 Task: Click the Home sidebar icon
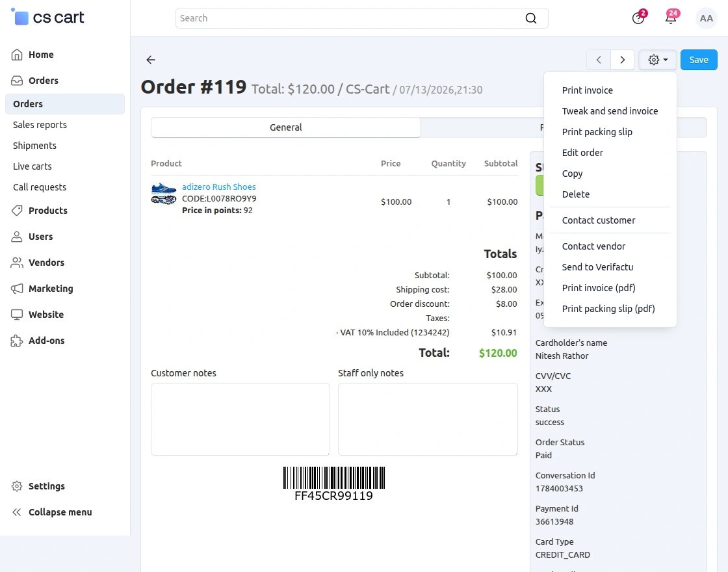17,55
